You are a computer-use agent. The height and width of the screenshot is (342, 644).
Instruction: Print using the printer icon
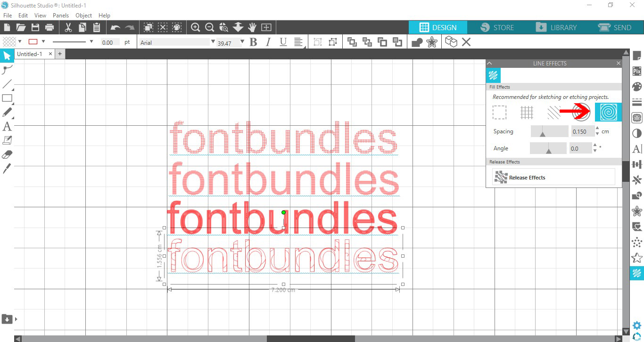click(49, 27)
